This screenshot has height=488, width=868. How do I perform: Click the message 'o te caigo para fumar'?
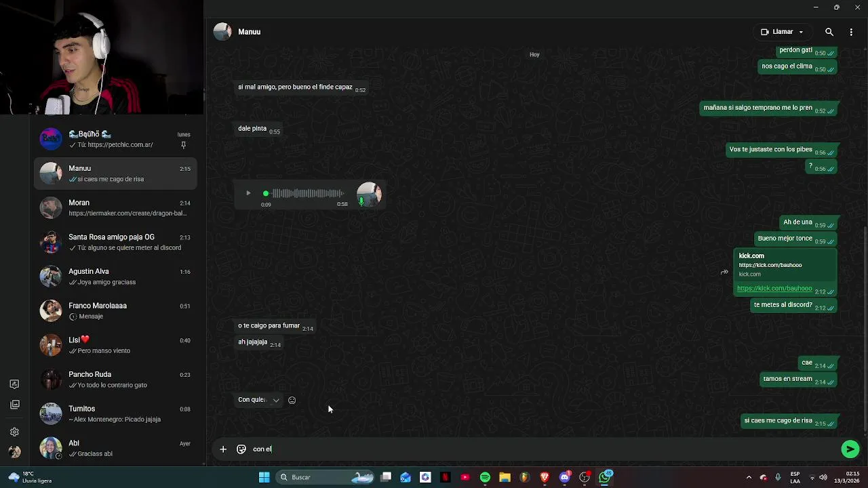point(275,327)
